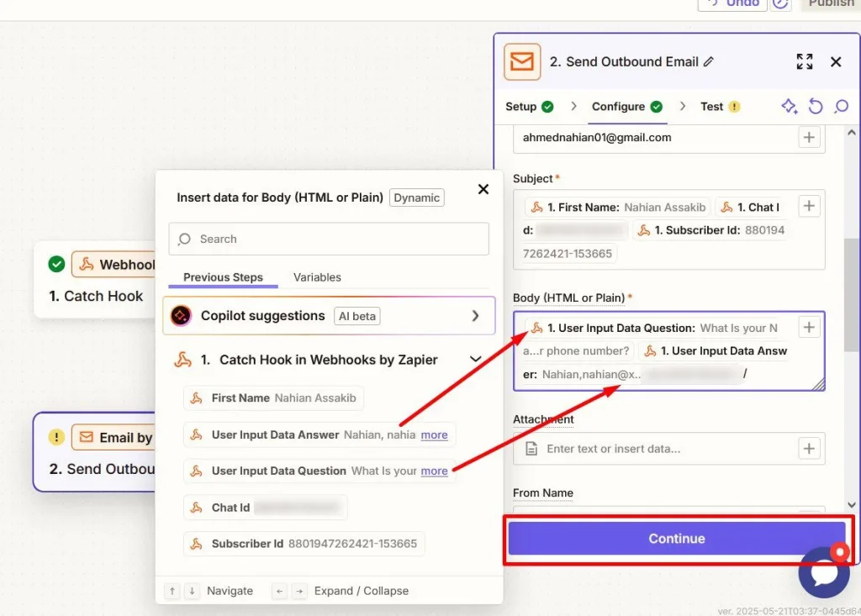The height and width of the screenshot is (616, 861).
Task: Click the Subject field's Subscriber Id pill
Action: (710, 230)
